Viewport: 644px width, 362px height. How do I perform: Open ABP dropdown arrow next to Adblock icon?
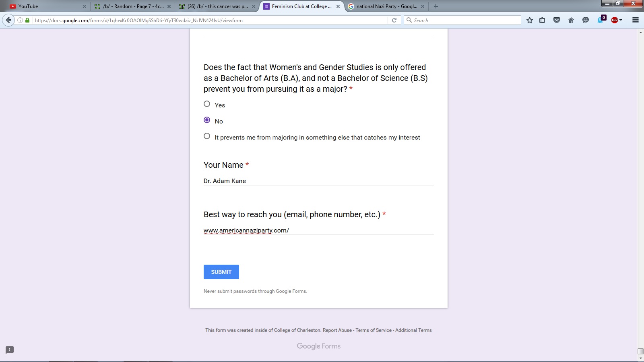click(621, 20)
